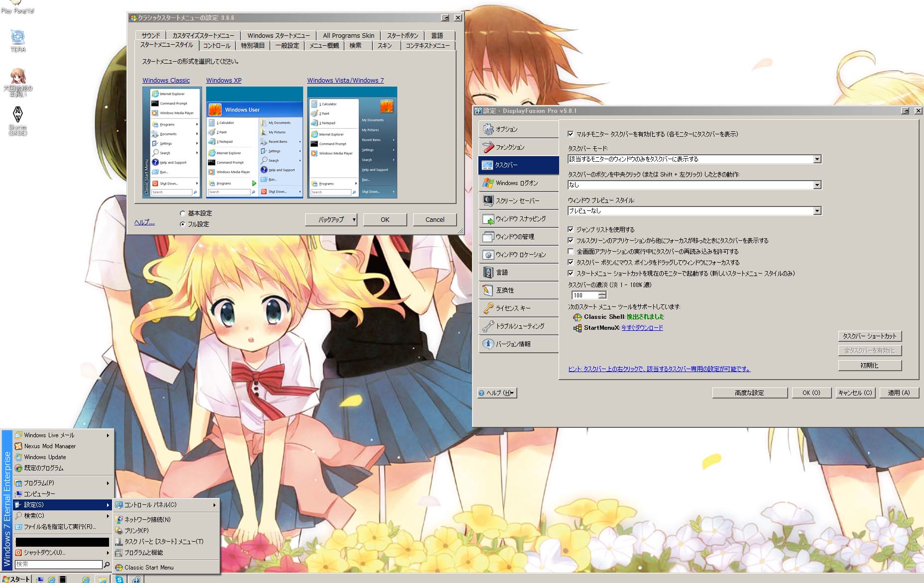Click the StartMenuX 今すぐダウンロード link

pos(642,328)
